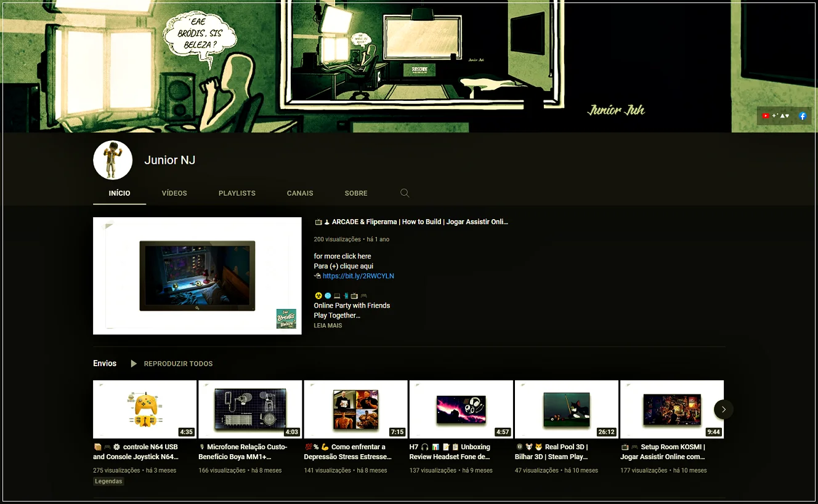This screenshot has height=504, width=818.
Task: Go to the PLAYLISTS tab
Action: click(x=237, y=193)
